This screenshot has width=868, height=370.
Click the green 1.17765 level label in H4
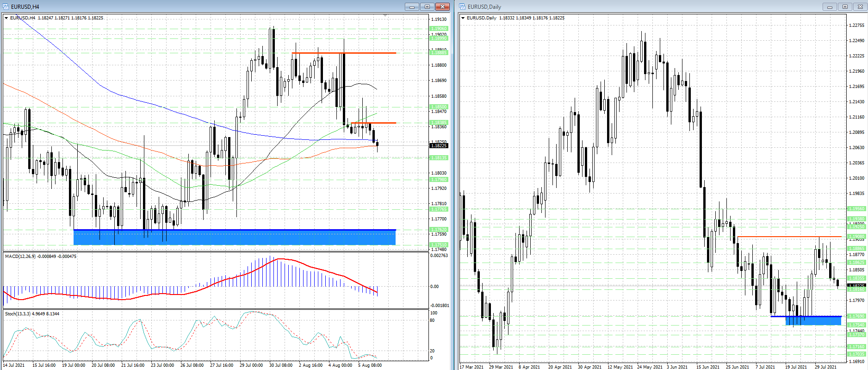pos(439,209)
